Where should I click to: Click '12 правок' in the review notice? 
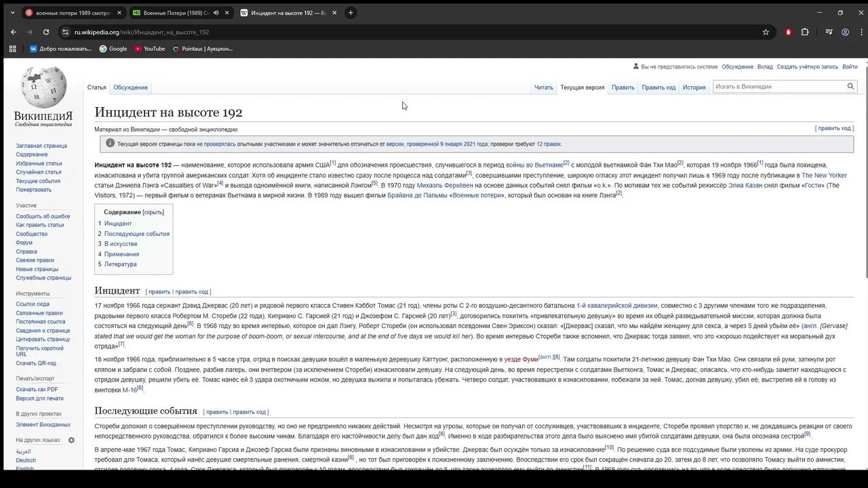[x=549, y=144]
